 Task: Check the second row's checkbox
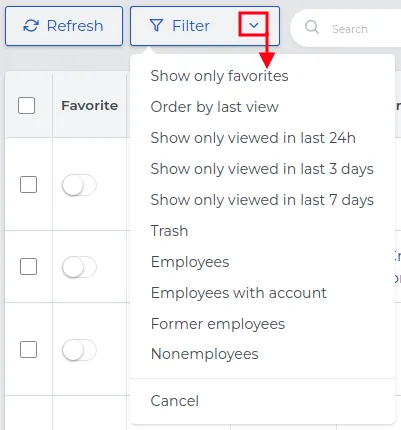(x=28, y=266)
